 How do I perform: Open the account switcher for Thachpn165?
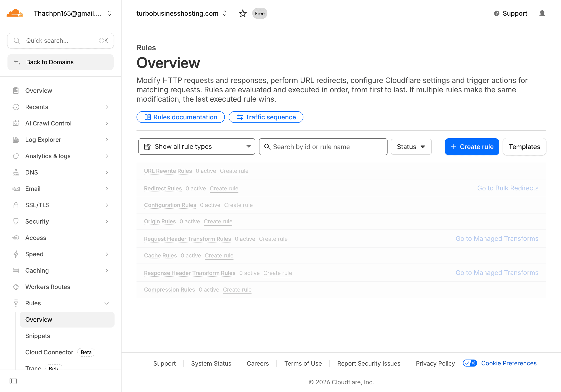click(x=109, y=14)
